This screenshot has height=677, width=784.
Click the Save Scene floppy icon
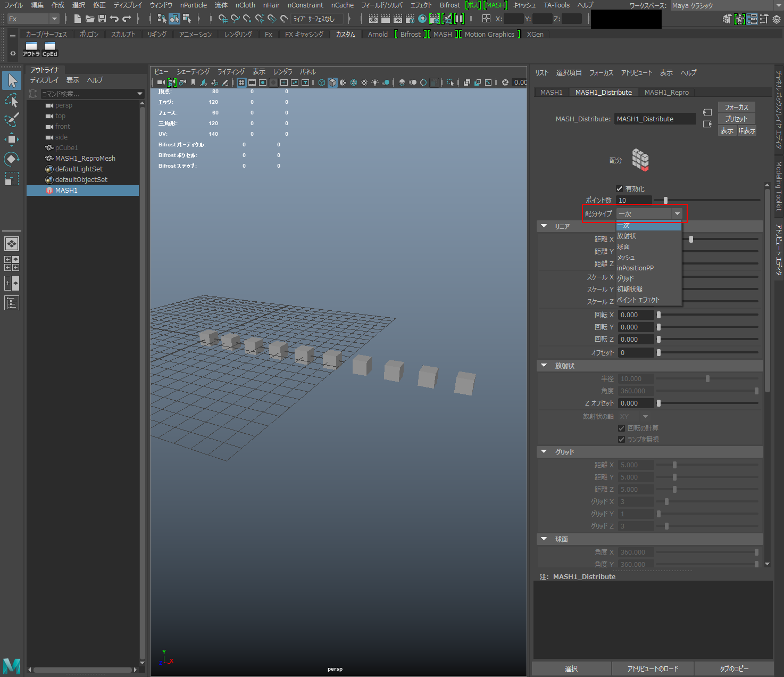click(x=102, y=19)
